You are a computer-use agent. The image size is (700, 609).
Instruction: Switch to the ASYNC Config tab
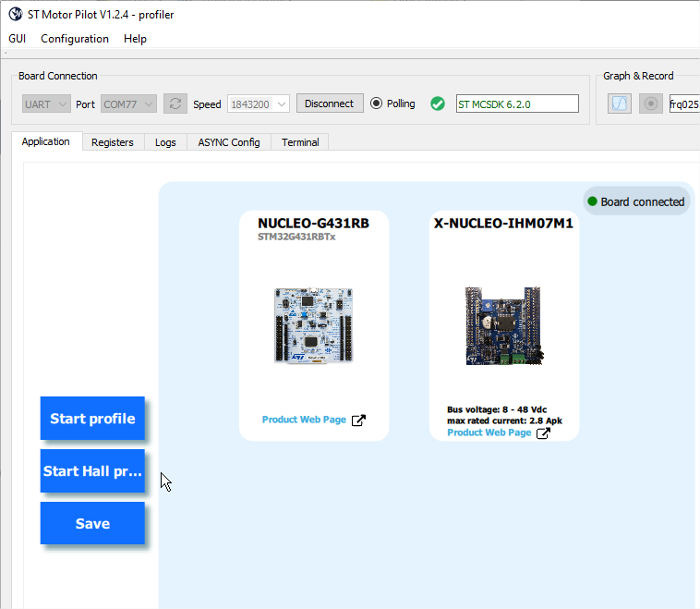229,142
